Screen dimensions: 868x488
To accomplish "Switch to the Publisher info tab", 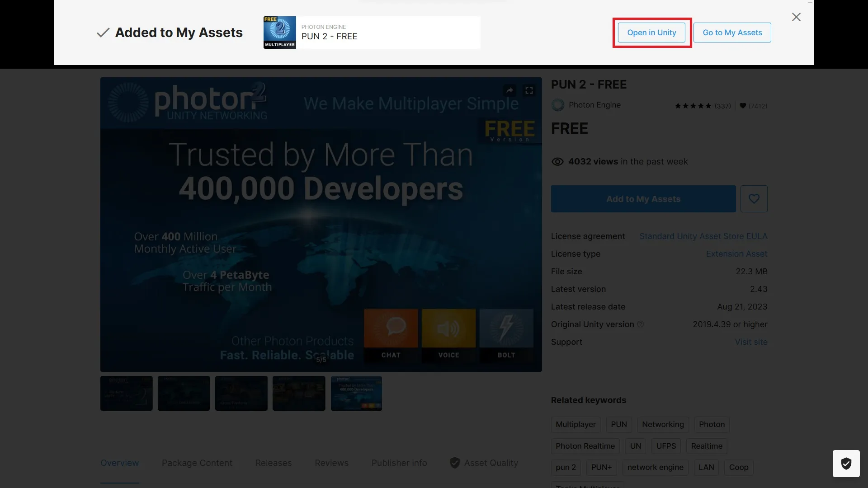I will [399, 463].
